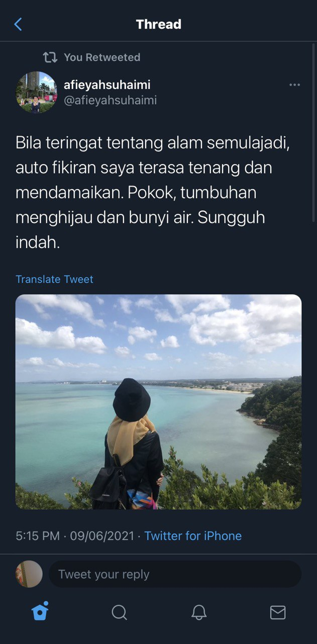Open the Search tab magnifier icon
Image resolution: width=317 pixels, height=644 pixels.
[119, 612]
